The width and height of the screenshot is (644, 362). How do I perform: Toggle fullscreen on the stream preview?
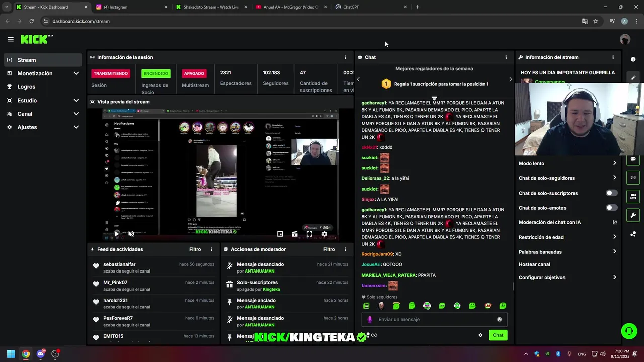[x=309, y=234]
